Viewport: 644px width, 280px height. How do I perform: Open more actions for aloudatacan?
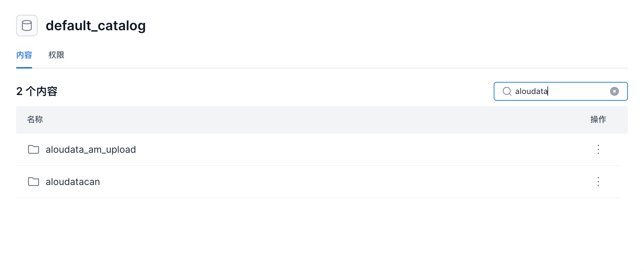pos(598,182)
